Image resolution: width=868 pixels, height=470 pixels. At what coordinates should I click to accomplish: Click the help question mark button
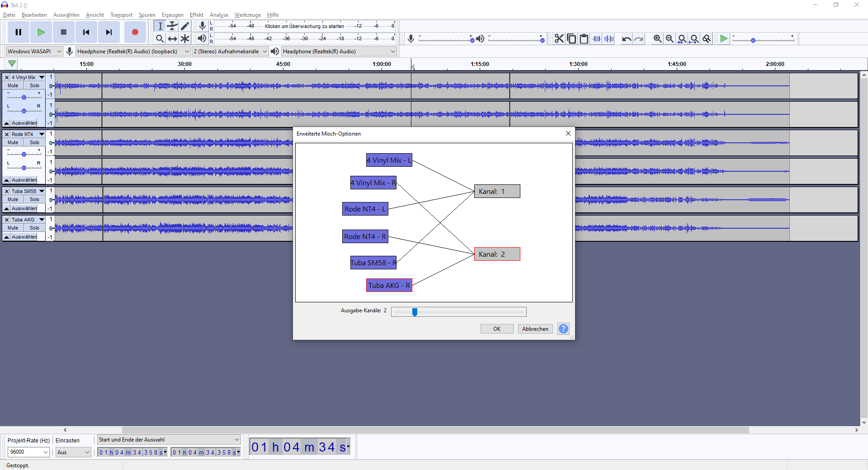pyautogui.click(x=563, y=329)
